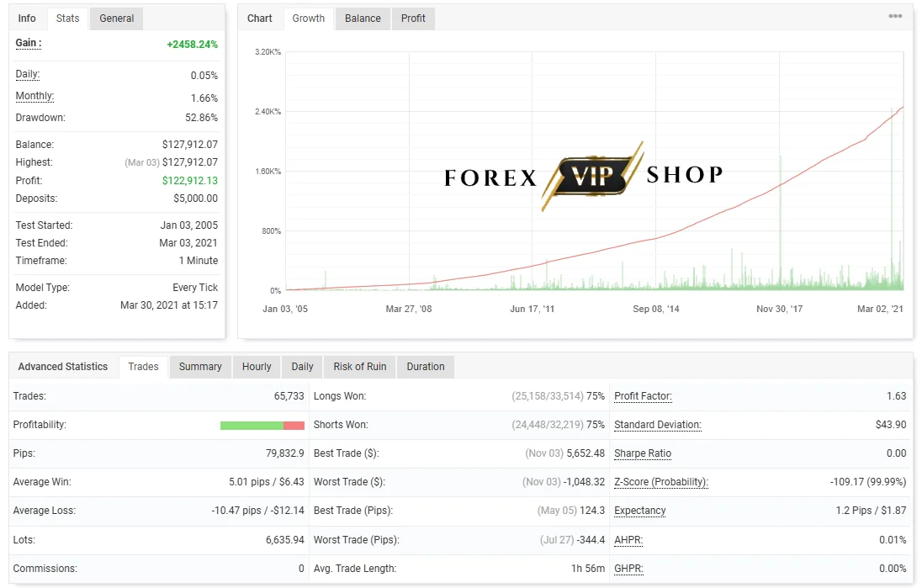Click the Mar 27, '08 chart axis label

[408, 309]
